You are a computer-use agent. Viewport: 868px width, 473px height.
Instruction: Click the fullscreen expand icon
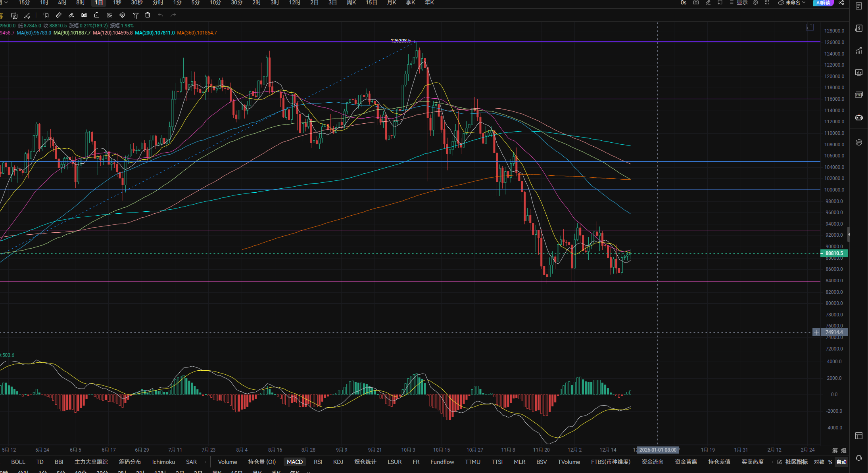(767, 3)
